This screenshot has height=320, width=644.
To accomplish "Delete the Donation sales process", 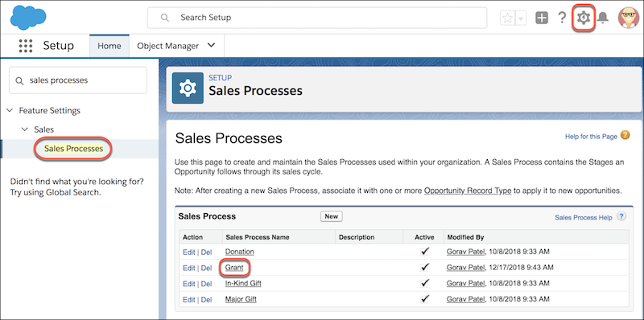I will click(206, 252).
